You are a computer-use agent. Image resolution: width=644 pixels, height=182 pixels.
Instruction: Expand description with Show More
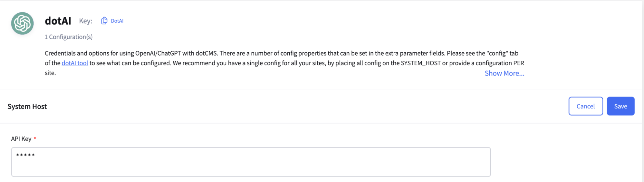tap(504, 74)
